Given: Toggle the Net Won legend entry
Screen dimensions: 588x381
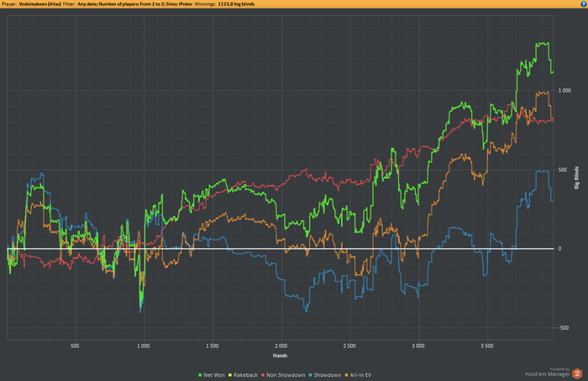Looking at the screenshot, I should [x=212, y=375].
